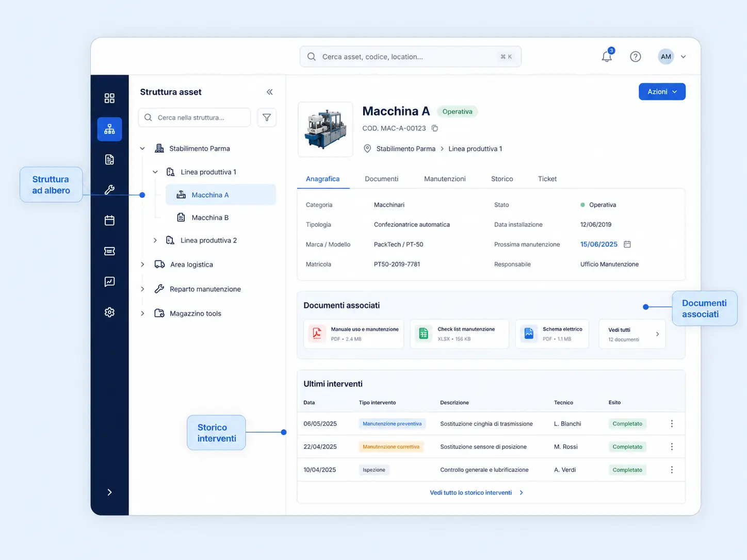Expand the Magazzino tools node
This screenshot has width=747, height=560.
point(142,313)
